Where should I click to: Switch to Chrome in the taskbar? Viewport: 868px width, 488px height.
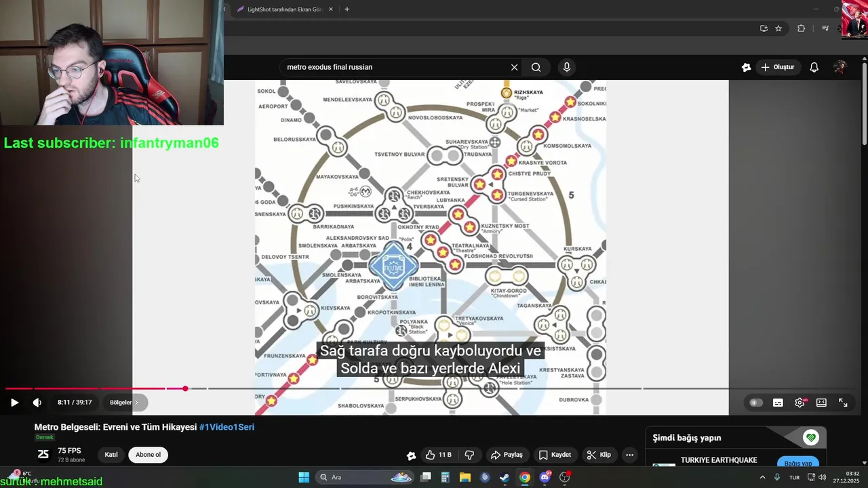point(525,477)
